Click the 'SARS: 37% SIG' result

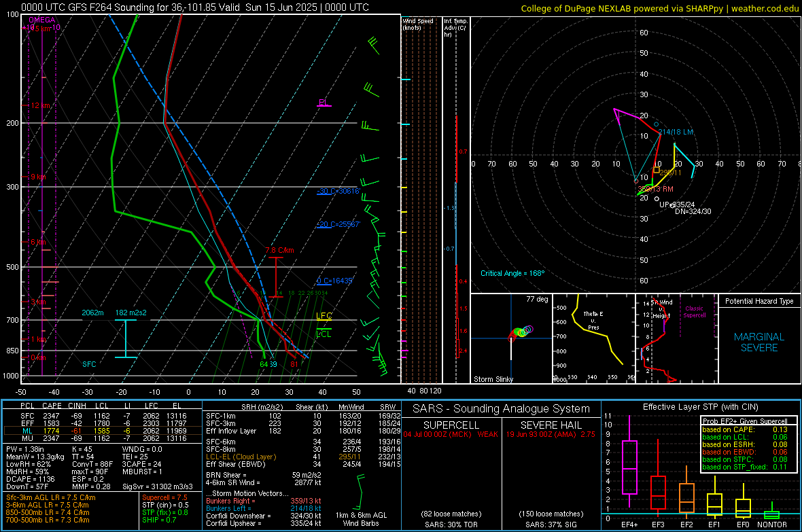coord(551,525)
